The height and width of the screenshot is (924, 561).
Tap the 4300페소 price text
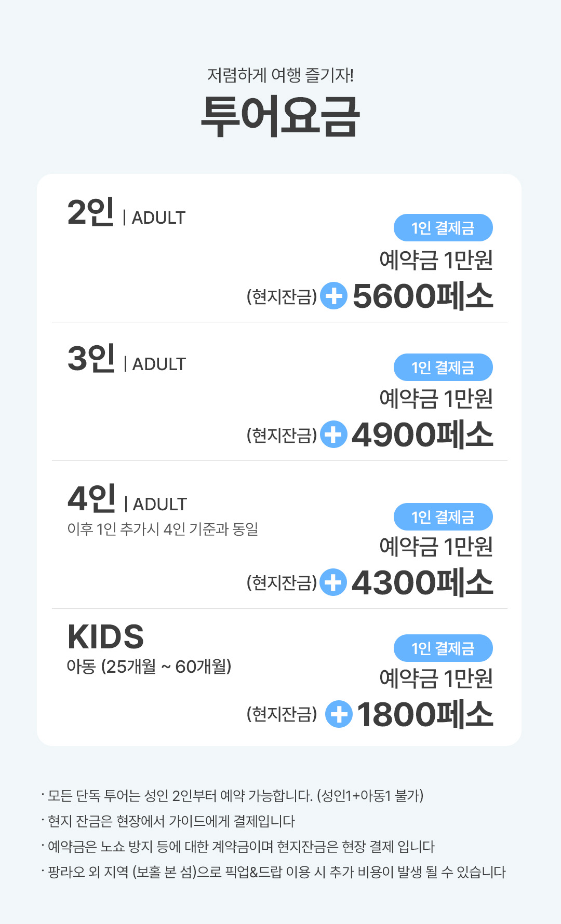point(422,582)
